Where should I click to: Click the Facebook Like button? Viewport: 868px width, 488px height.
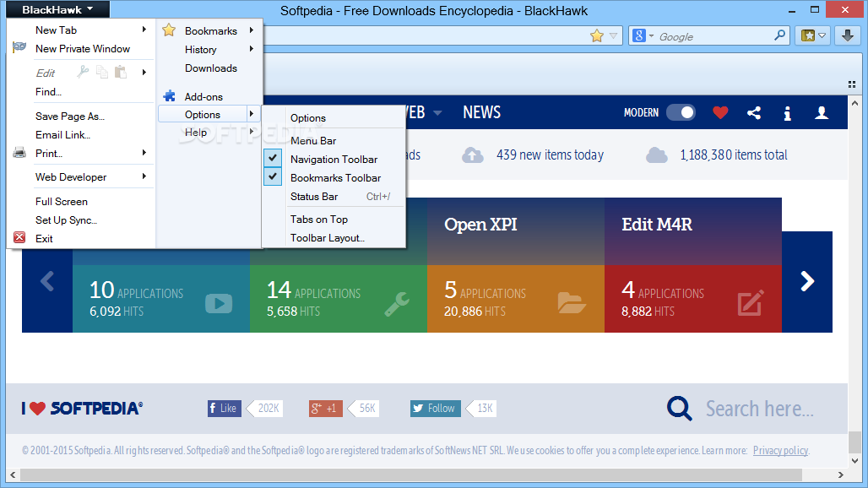coord(225,409)
